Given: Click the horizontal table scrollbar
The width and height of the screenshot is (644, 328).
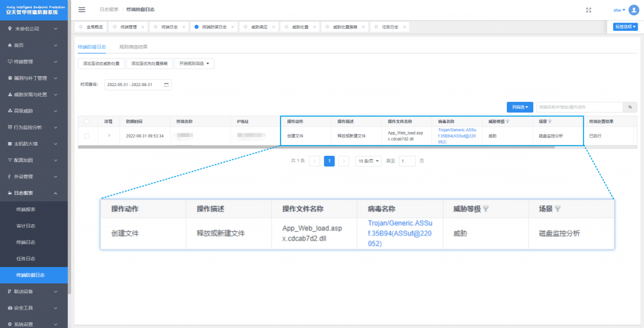Looking at the screenshot, I should (314, 147).
